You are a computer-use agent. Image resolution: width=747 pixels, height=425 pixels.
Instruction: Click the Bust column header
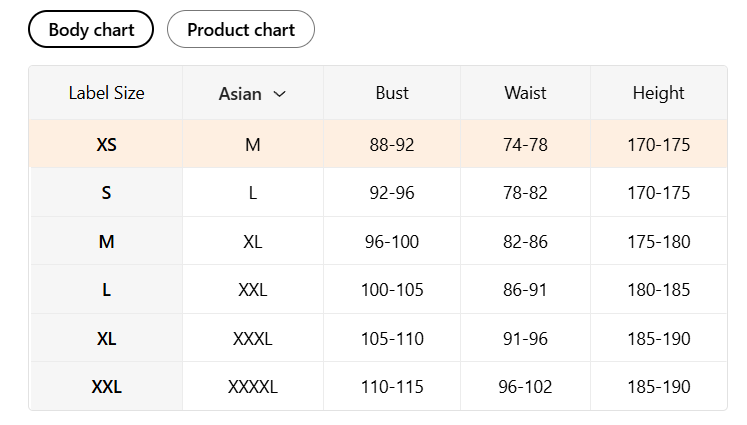click(x=392, y=93)
